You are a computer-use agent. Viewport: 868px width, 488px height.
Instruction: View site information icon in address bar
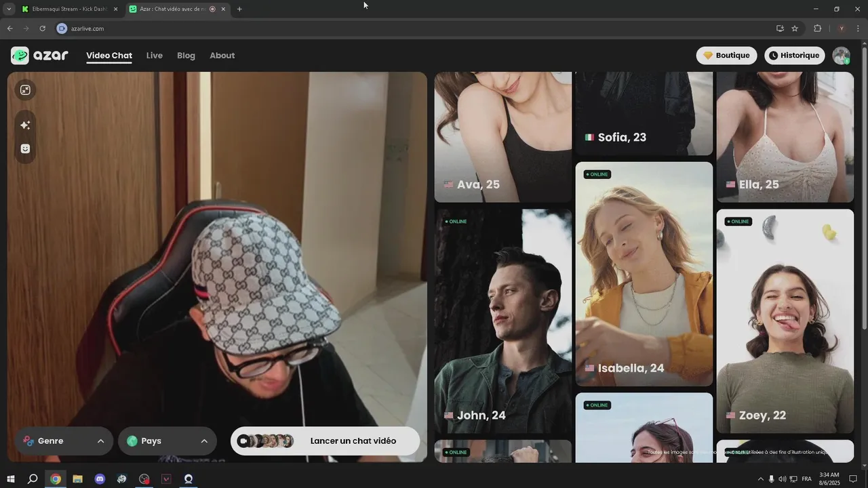point(62,28)
